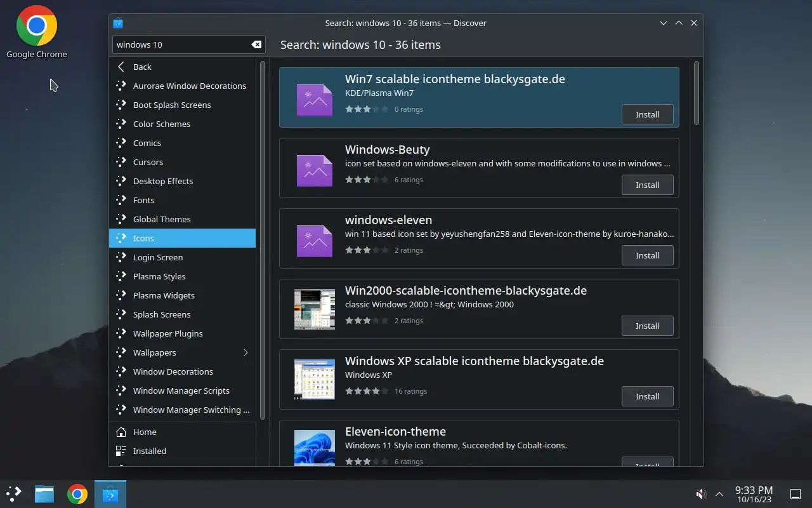Image resolution: width=812 pixels, height=508 pixels.
Task: Open Color Schemes category
Action: 183,124
